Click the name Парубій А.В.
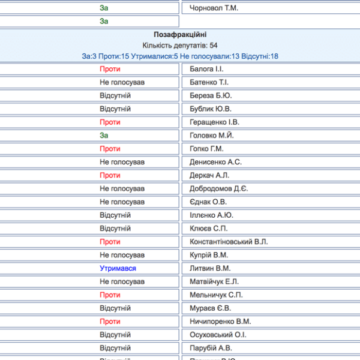 coord(211,348)
